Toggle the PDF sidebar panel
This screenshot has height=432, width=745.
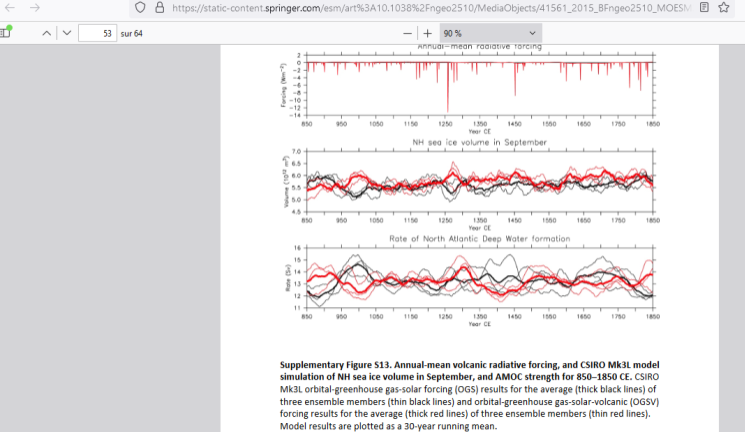(6, 33)
